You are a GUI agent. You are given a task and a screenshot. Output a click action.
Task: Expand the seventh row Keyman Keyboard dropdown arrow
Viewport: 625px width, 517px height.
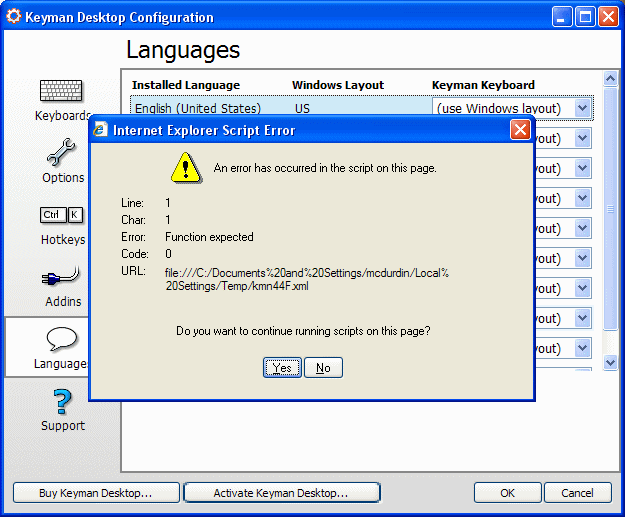coord(582,288)
